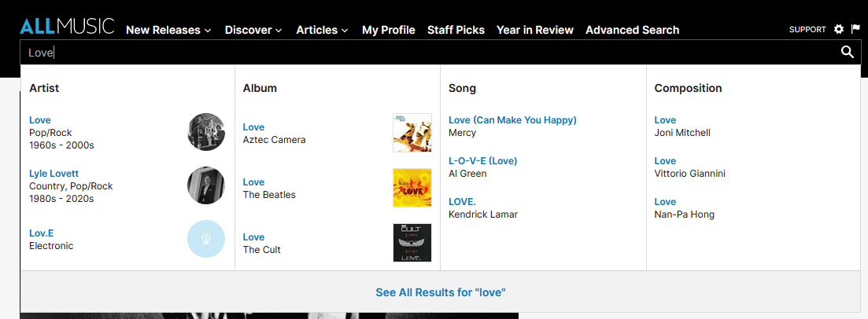Click the search magnifying glass icon
Viewport: 868px width, 319px height.
[847, 52]
